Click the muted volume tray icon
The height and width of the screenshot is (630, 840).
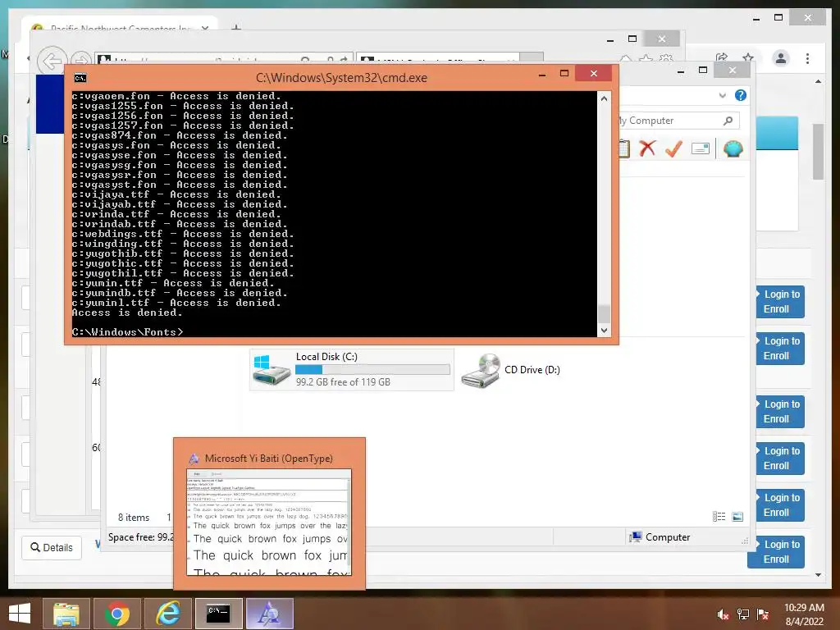723,614
